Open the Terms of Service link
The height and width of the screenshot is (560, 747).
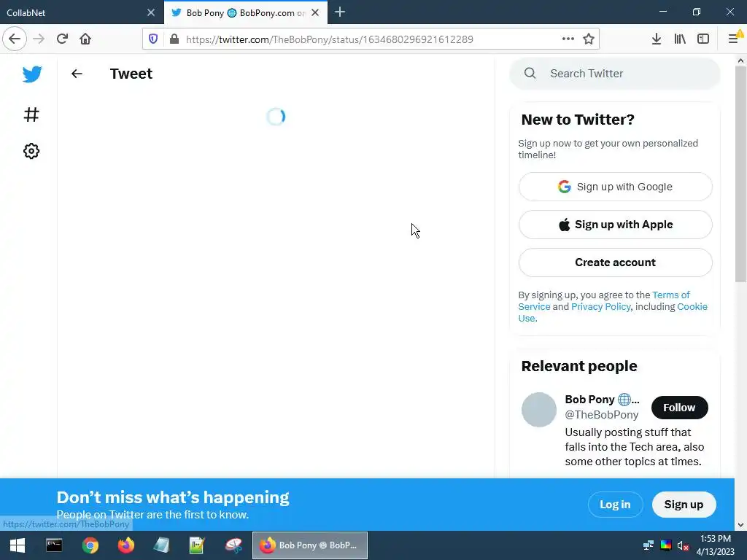coord(671,295)
